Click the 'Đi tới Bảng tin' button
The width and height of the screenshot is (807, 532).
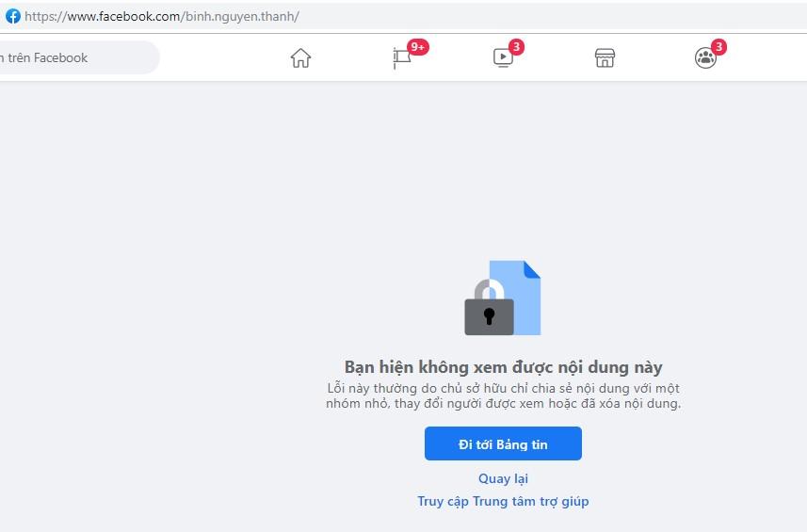(503, 443)
